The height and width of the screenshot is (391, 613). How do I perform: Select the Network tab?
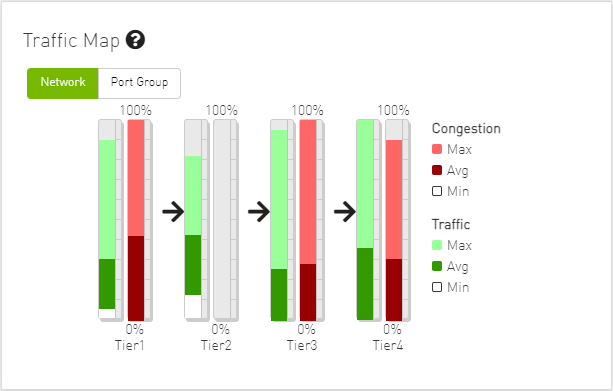click(63, 83)
